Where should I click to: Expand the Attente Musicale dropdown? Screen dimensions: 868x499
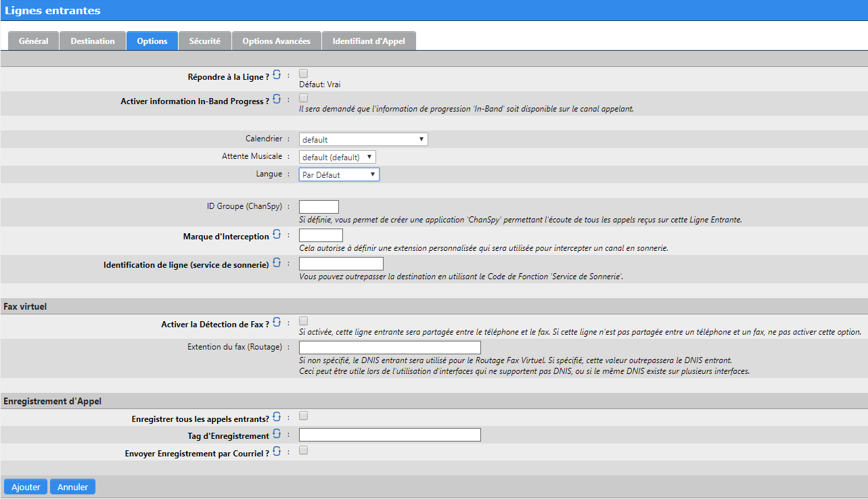337,157
